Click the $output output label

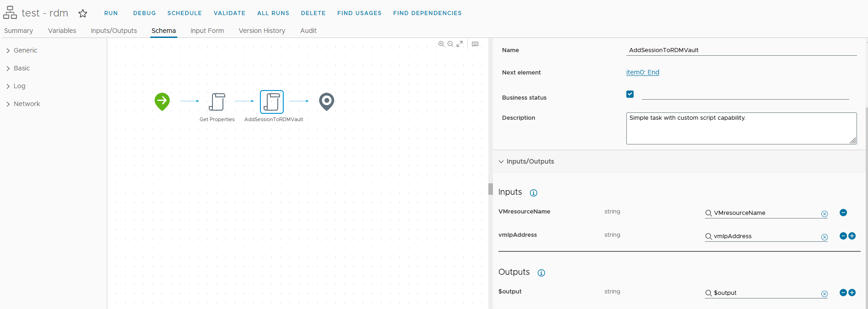[510, 292]
